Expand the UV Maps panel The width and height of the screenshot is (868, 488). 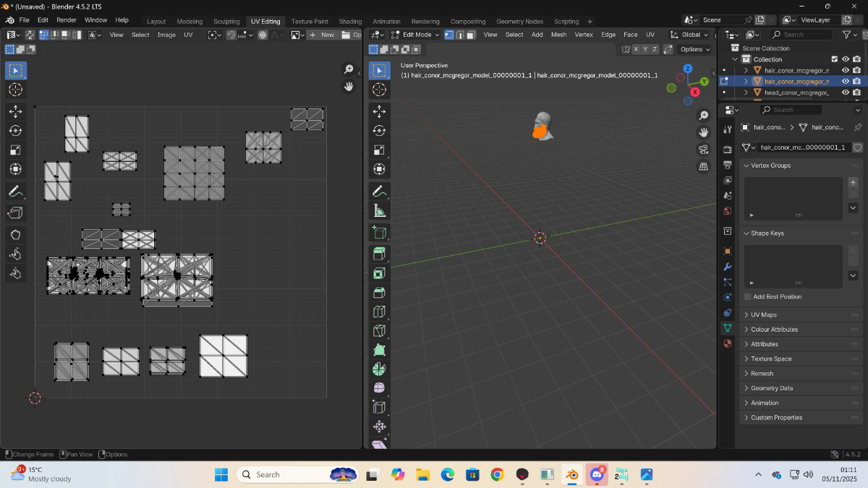764,314
